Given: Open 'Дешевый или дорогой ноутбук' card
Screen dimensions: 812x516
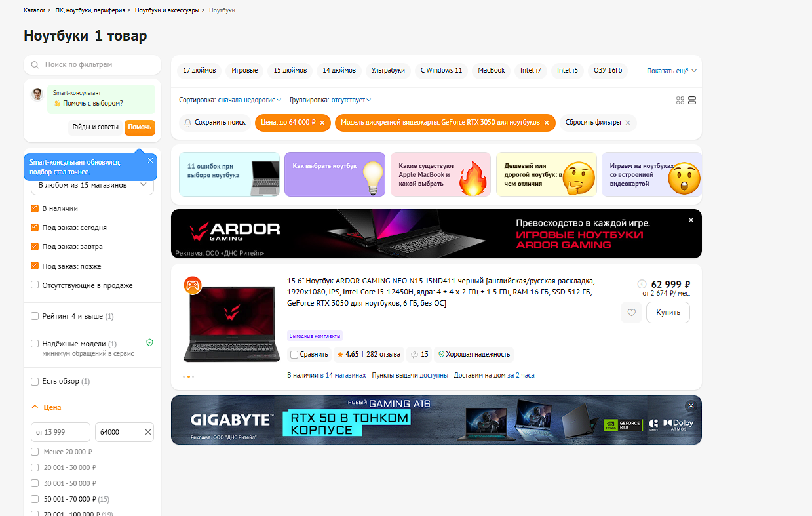Looking at the screenshot, I should [547, 174].
